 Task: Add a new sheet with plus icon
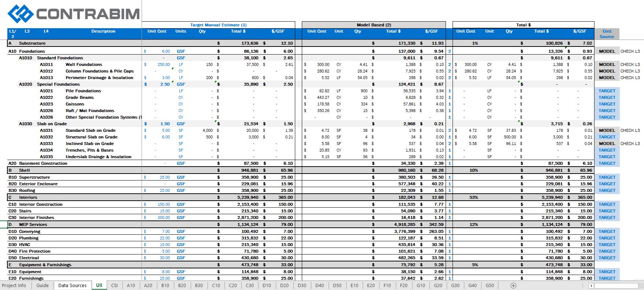coord(513,286)
